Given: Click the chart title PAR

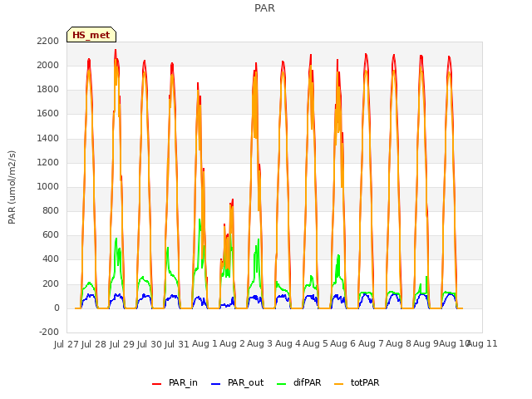Looking at the screenshot, I should [x=264, y=8].
